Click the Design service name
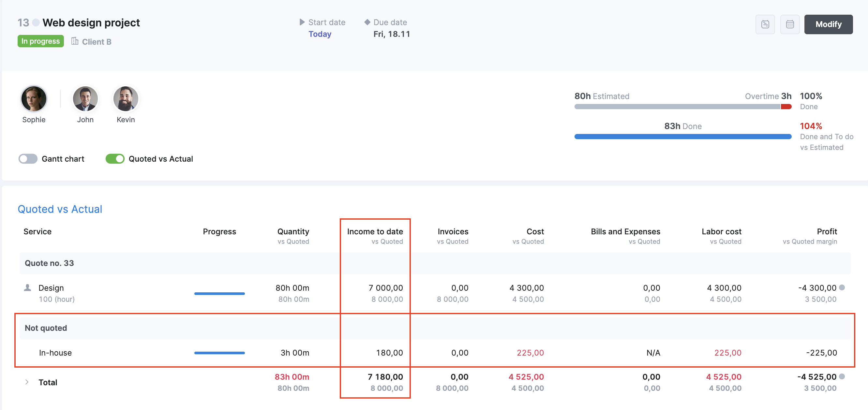Image resolution: width=868 pixels, height=410 pixels. pos(51,288)
